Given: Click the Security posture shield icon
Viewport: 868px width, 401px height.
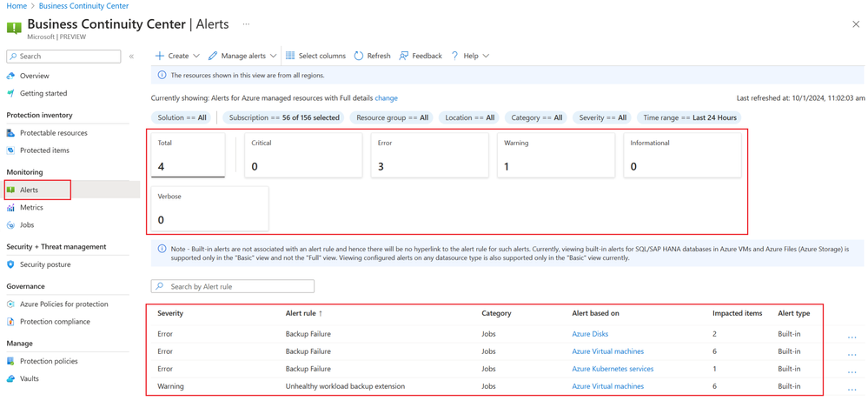Looking at the screenshot, I should point(10,264).
